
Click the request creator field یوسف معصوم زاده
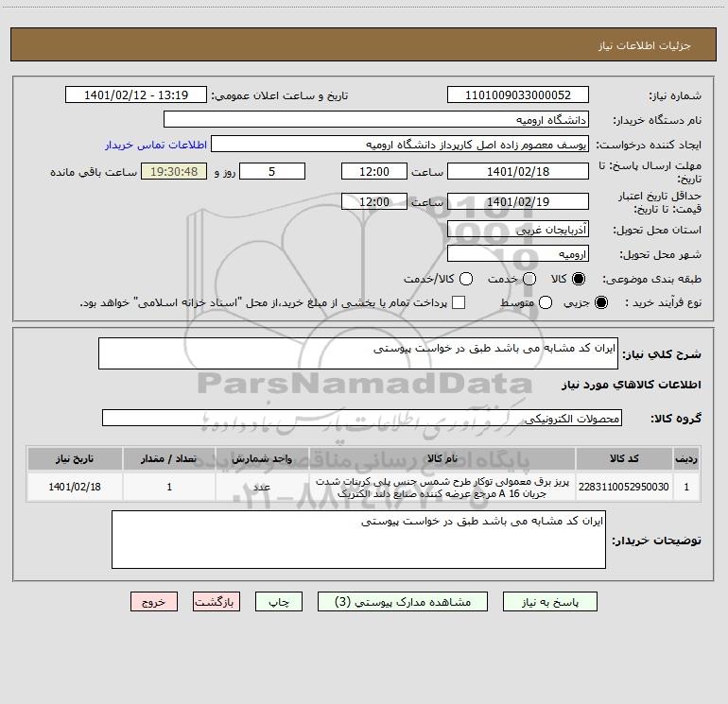(400, 144)
